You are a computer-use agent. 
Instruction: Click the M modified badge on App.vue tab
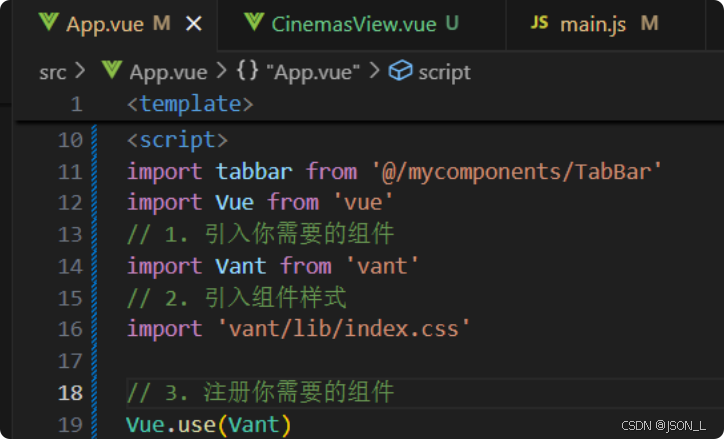(x=162, y=24)
